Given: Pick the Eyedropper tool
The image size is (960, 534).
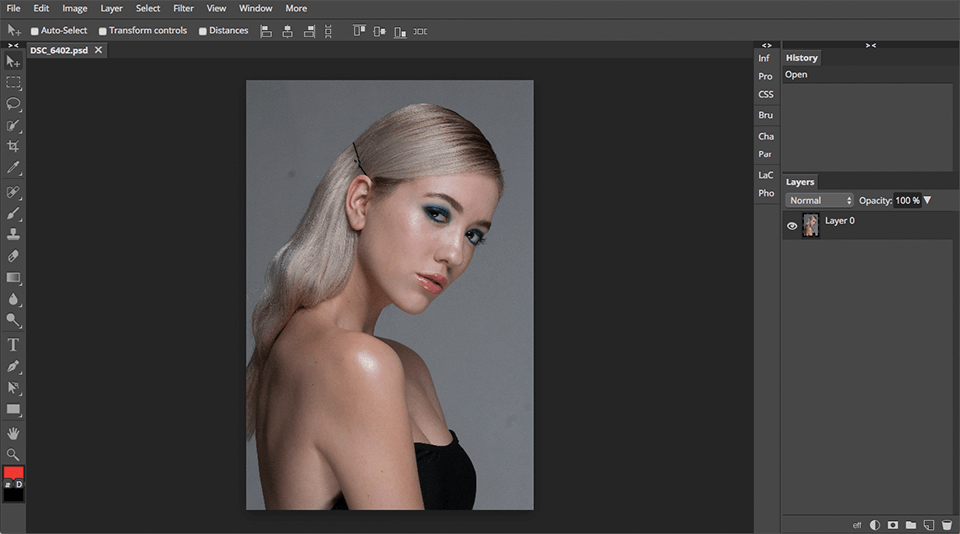Looking at the screenshot, I should [14, 168].
